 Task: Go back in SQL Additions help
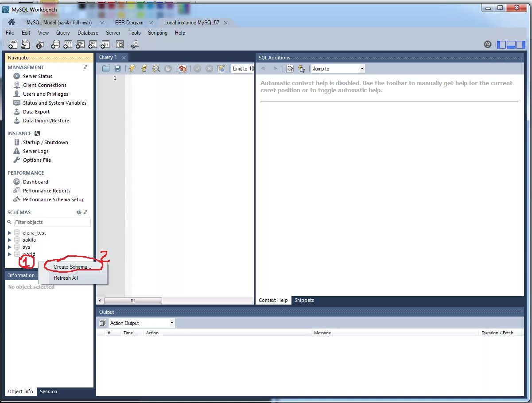(263, 69)
